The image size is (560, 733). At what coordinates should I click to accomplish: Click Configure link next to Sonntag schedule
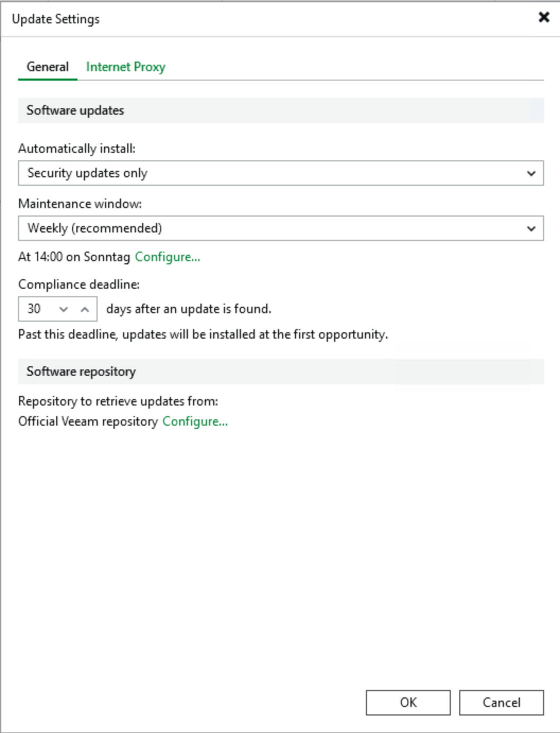(x=168, y=257)
